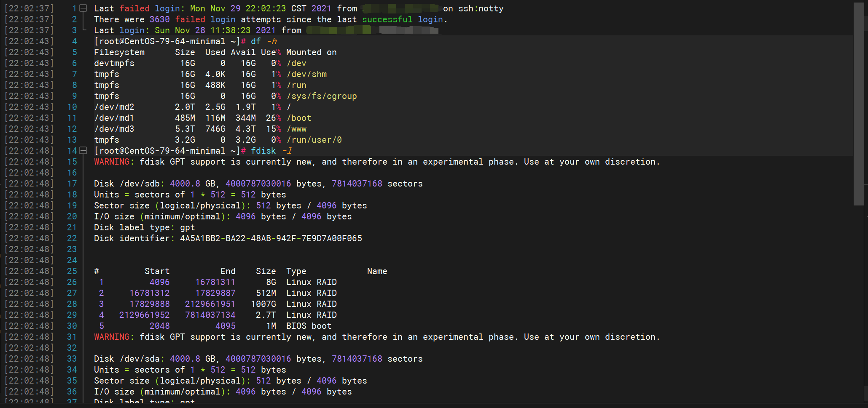Viewport: 868px width, 408px height.
Task: Click the '/dev/shm' mount point
Action: click(x=306, y=74)
